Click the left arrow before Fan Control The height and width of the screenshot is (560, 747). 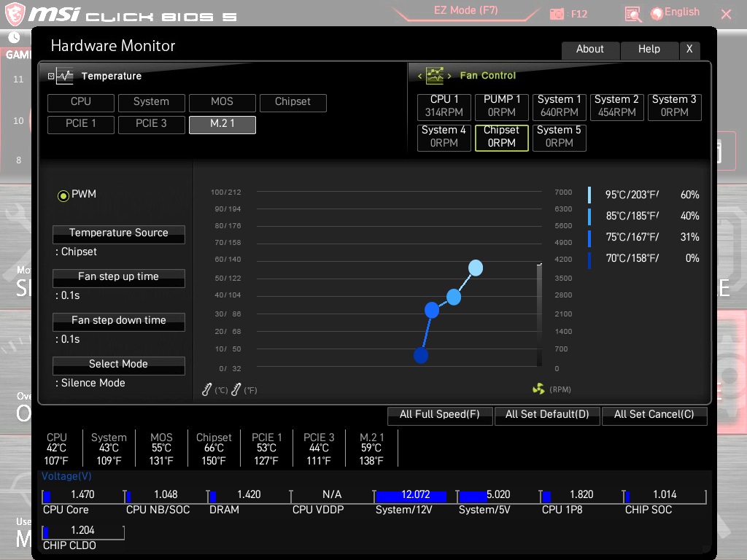419,76
